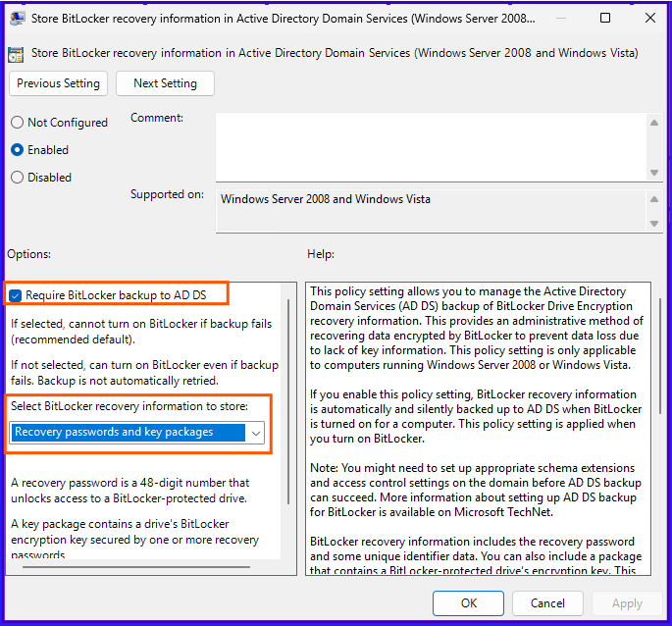The height and width of the screenshot is (626, 672).
Task: Click the Options pane vertical scrollbar
Action: 287,392
